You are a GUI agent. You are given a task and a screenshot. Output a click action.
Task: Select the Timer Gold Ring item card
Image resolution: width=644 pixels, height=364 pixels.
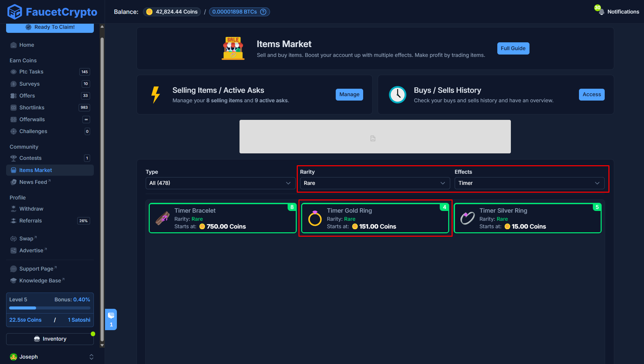[x=375, y=218]
